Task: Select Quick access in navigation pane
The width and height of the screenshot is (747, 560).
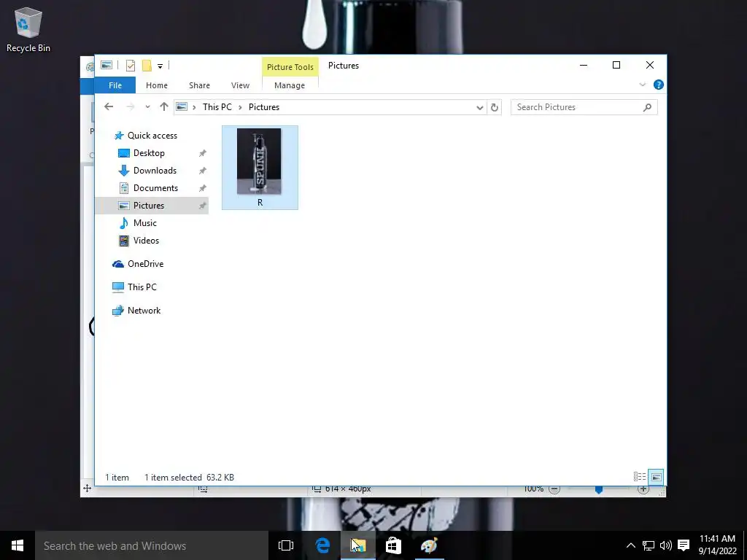Action: [152, 136]
